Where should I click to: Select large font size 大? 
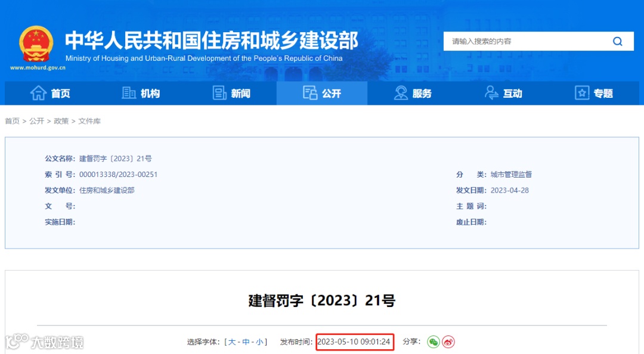click(232, 341)
